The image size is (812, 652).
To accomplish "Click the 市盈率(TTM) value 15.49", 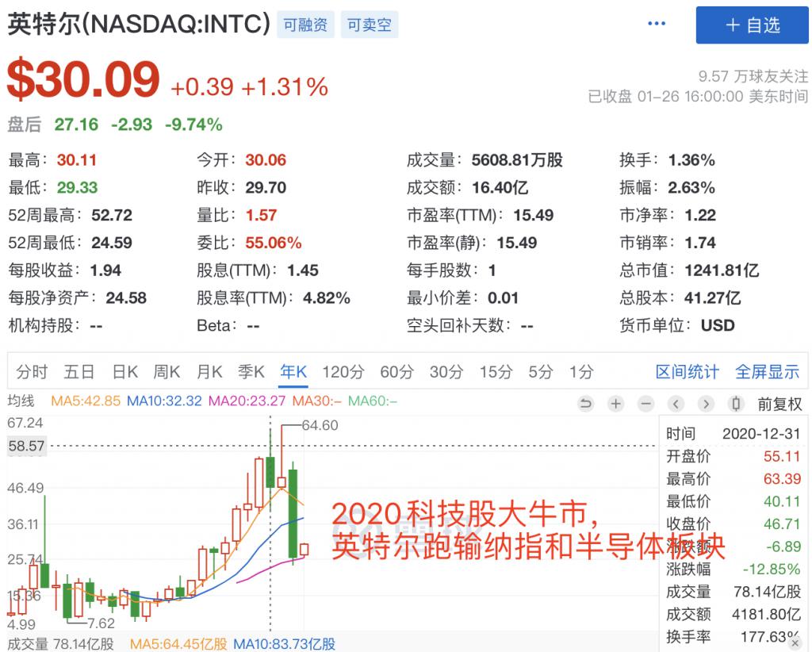I will (x=534, y=215).
